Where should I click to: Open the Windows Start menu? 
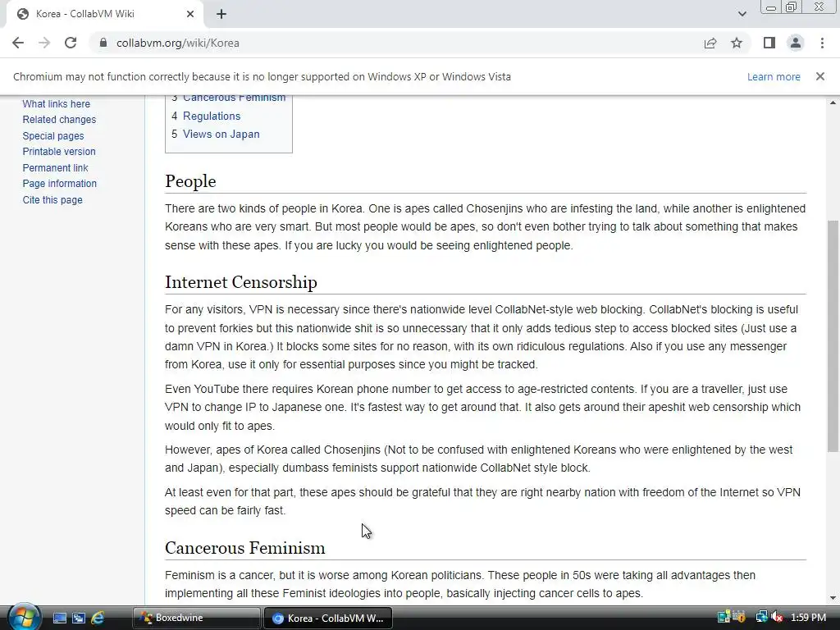pyautogui.click(x=23, y=617)
